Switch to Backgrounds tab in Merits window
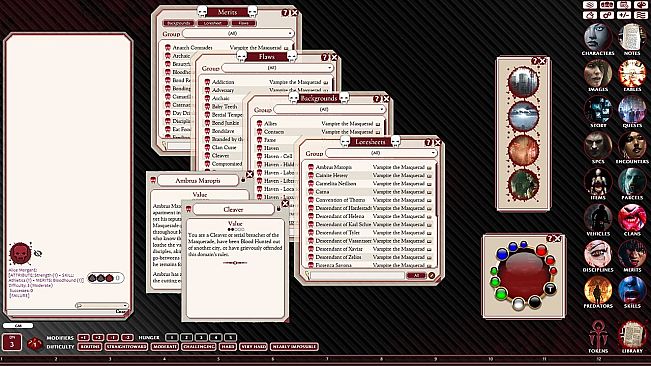 click(x=179, y=23)
